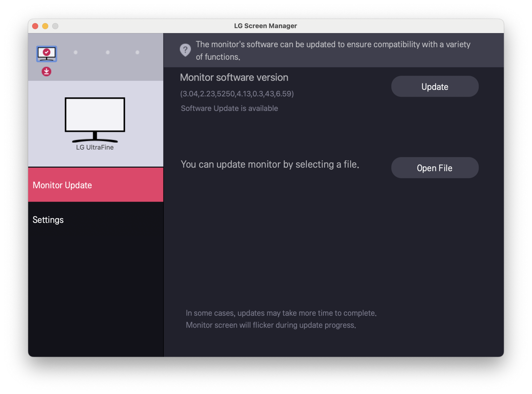Click 'You can update monitor by selecting a file.'

270,164
